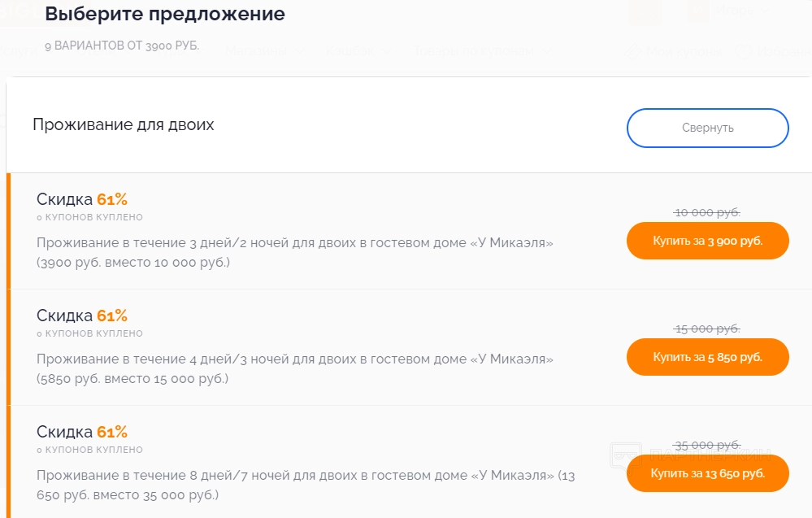Click the crossed-out 35 000 руб. price
This screenshot has width=812, height=518.
(707, 445)
